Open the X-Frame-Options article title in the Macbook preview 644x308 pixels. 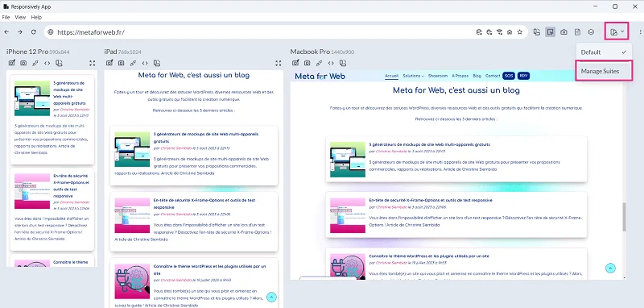(x=431, y=200)
